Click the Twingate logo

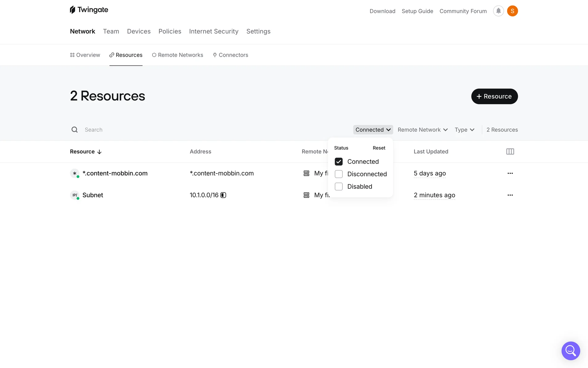tap(89, 10)
